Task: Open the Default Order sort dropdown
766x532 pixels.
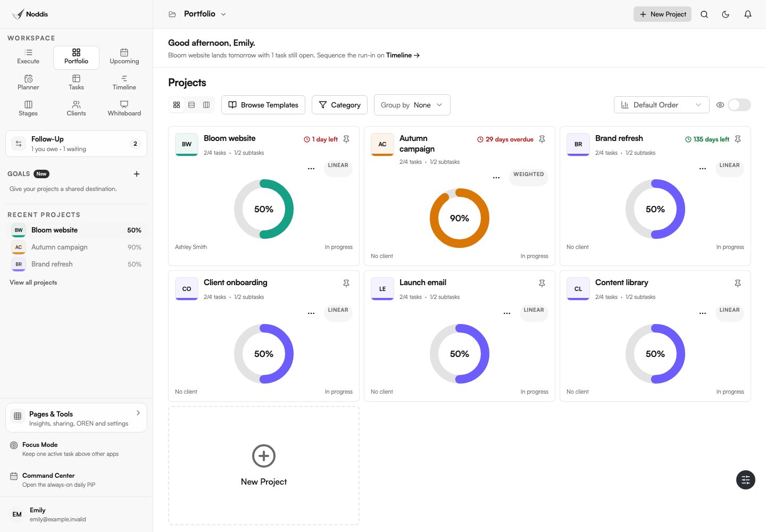Action: pyautogui.click(x=662, y=105)
